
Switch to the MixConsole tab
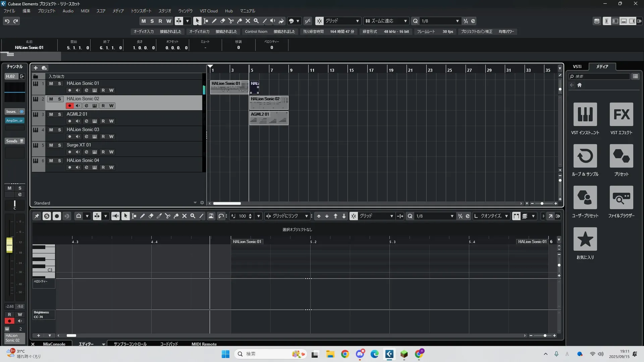tap(54, 344)
